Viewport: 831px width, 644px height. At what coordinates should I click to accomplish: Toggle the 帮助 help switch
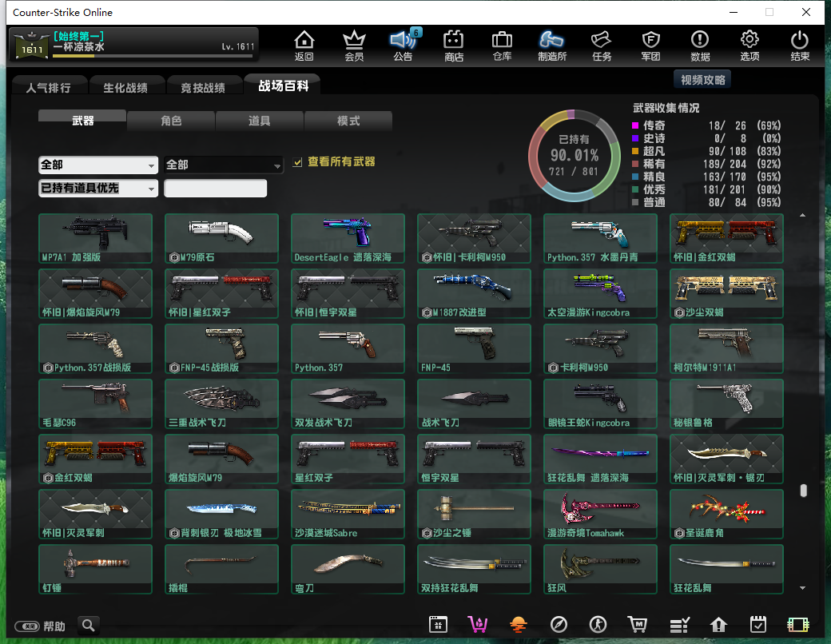[27, 626]
